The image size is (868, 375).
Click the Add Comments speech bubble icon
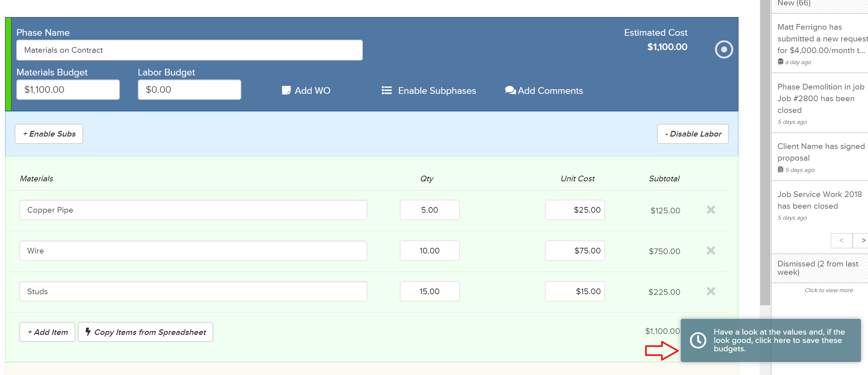(510, 90)
